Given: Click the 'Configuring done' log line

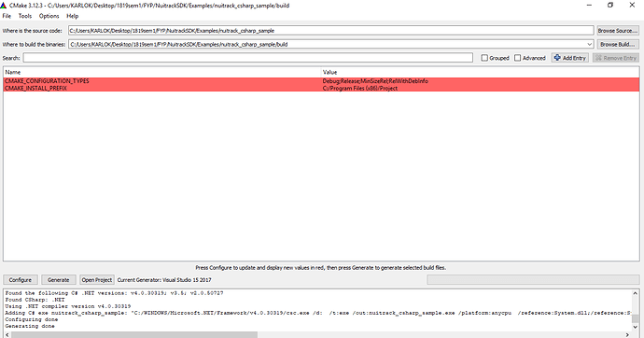Looking at the screenshot, I should pos(32,319).
